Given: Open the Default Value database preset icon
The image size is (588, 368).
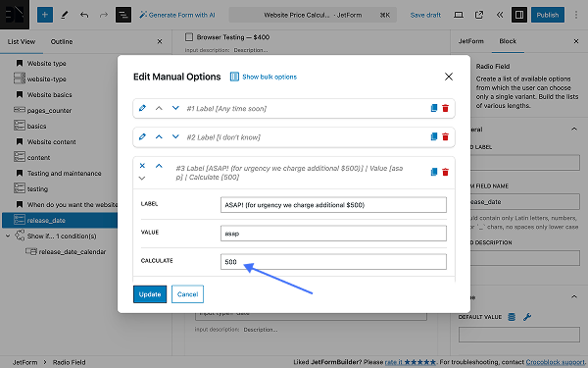Looking at the screenshot, I should 512,317.
